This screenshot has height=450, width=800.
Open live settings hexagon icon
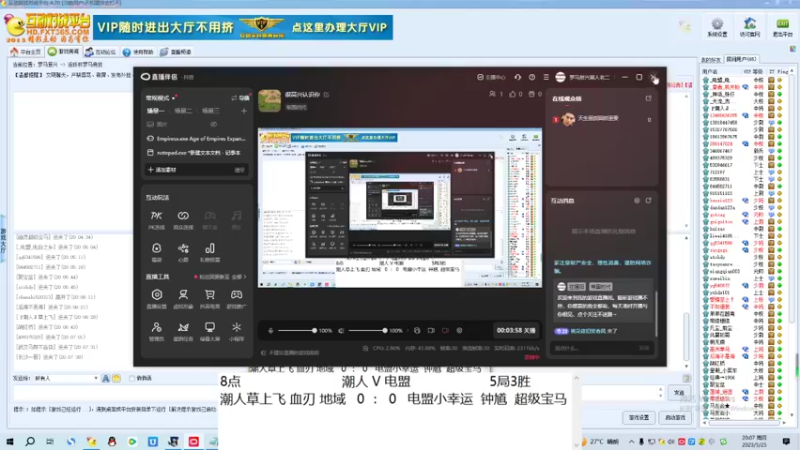[157, 298]
